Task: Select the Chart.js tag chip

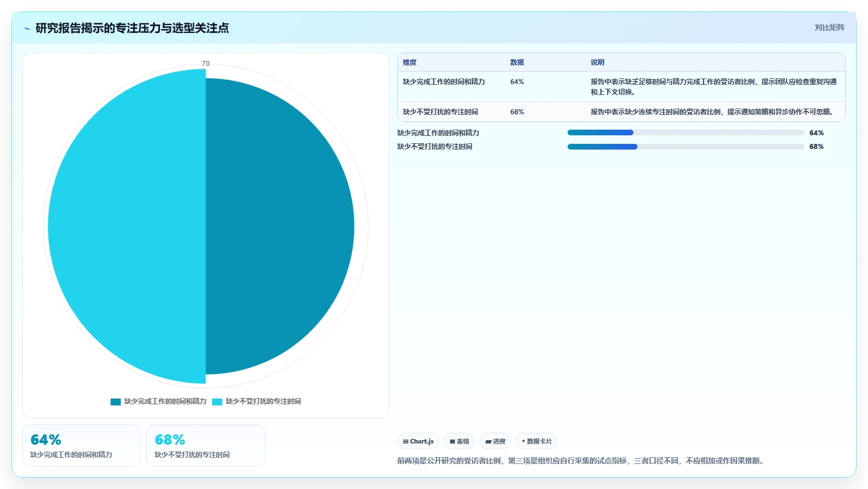Action: point(418,441)
